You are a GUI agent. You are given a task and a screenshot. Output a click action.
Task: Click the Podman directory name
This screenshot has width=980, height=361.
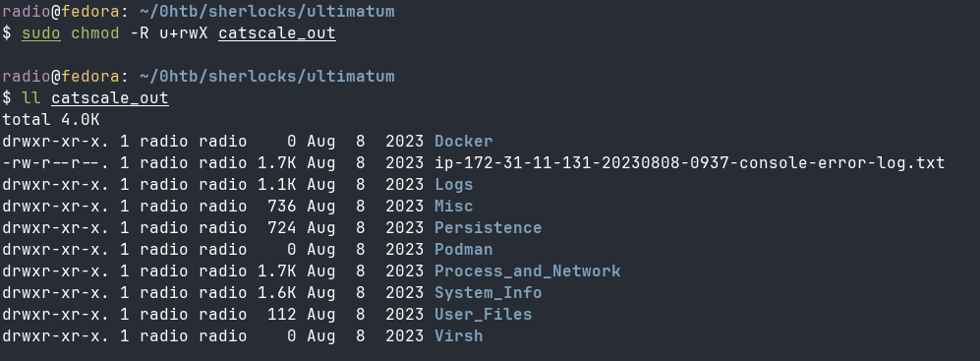[x=463, y=250]
